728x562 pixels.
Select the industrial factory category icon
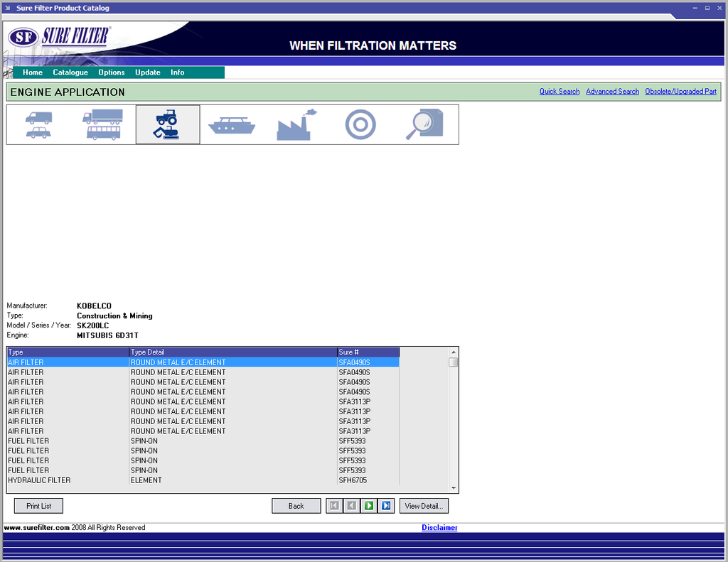tap(296, 125)
